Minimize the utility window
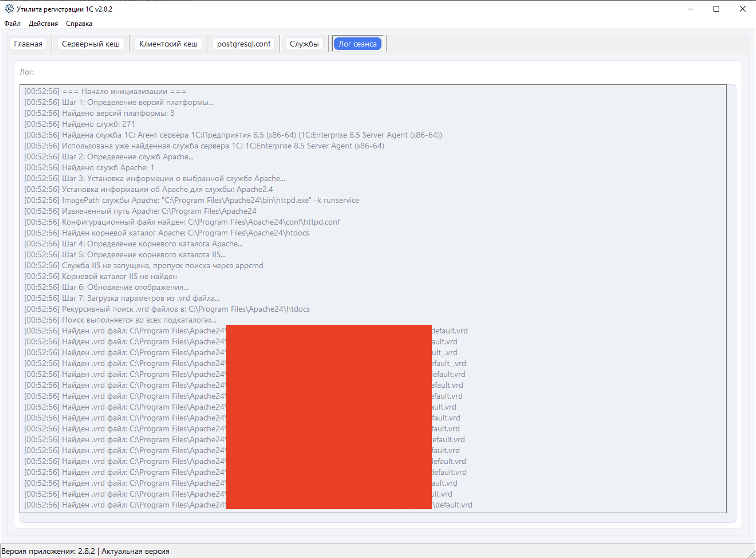This screenshot has height=558, width=756. [690, 9]
